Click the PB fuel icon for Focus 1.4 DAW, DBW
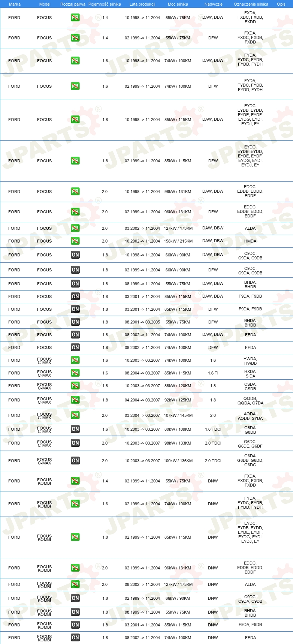 [x=75, y=18]
